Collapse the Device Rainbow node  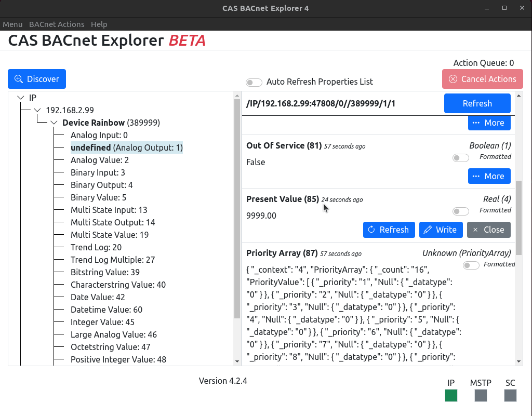pos(54,123)
